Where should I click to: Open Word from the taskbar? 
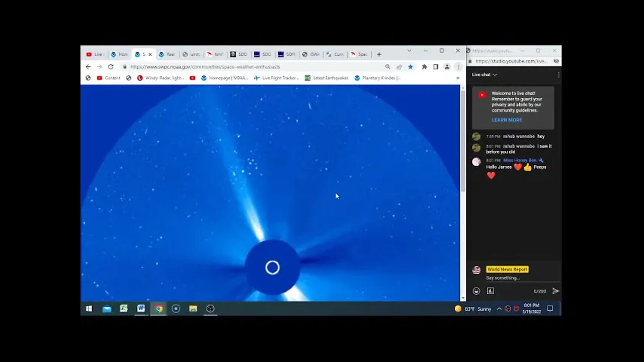tap(141, 309)
